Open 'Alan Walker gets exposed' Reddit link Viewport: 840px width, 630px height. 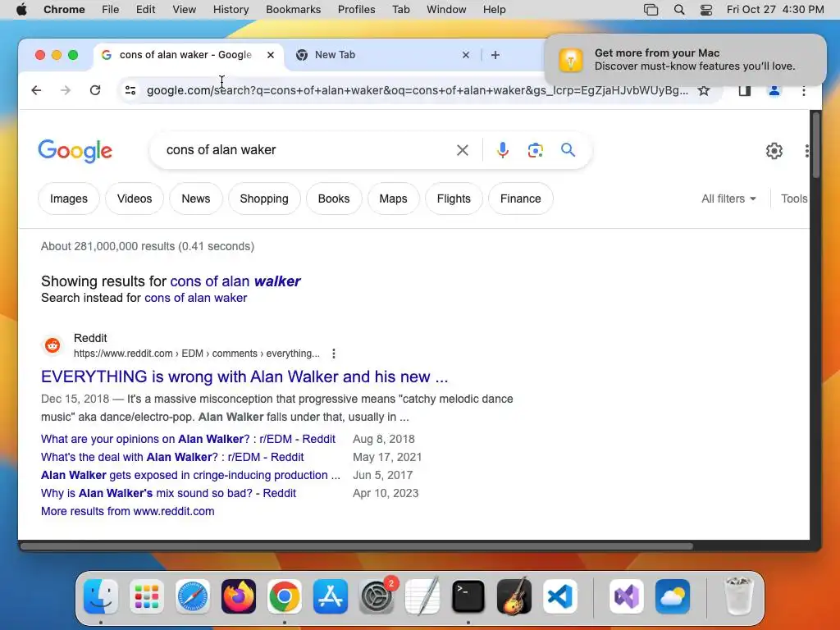coord(190,475)
